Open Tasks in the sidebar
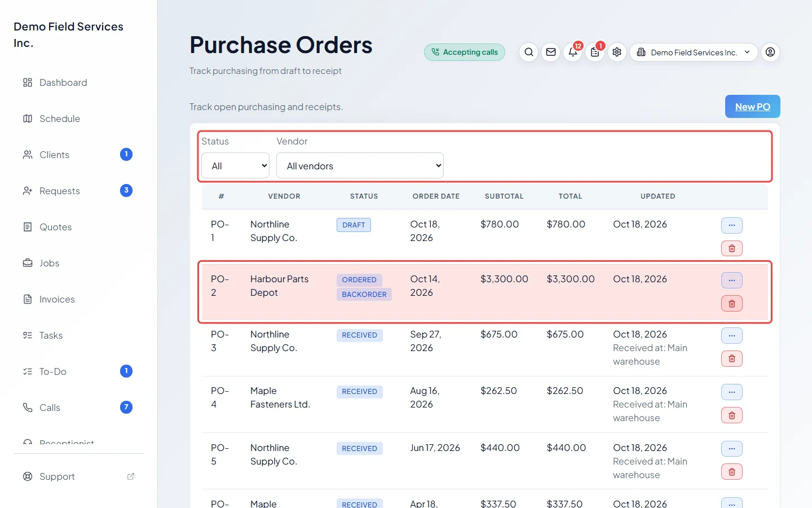 pos(77,335)
